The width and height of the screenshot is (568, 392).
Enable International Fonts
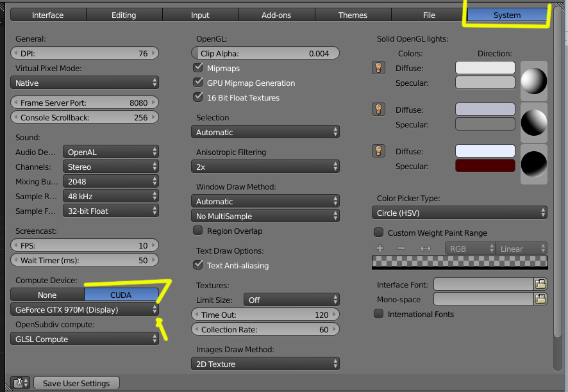378,313
